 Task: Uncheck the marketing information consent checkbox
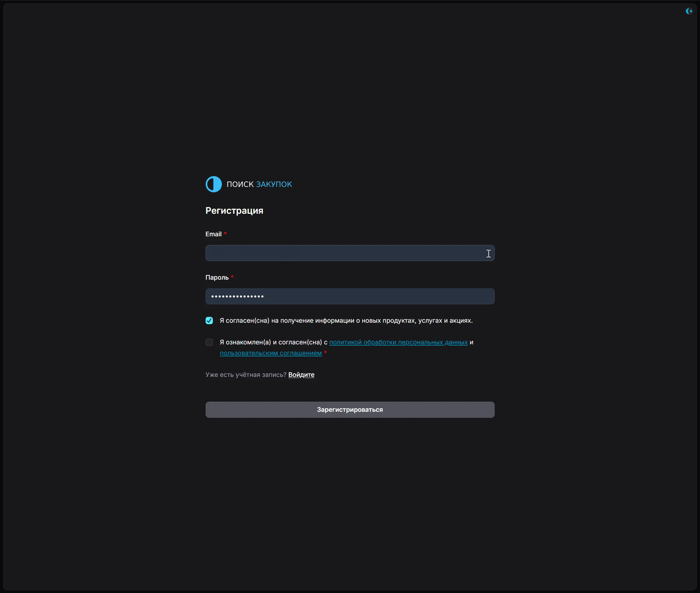209,321
